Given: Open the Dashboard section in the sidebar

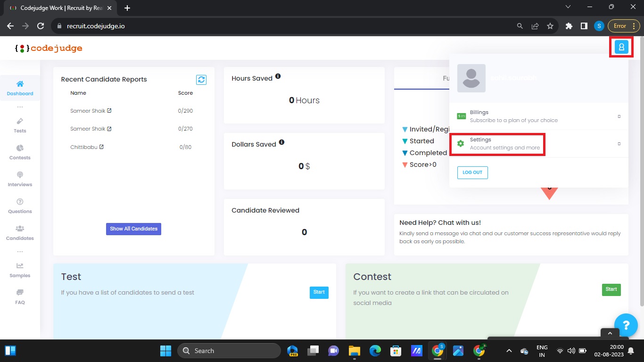Looking at the screenshot, I should 20,87.
